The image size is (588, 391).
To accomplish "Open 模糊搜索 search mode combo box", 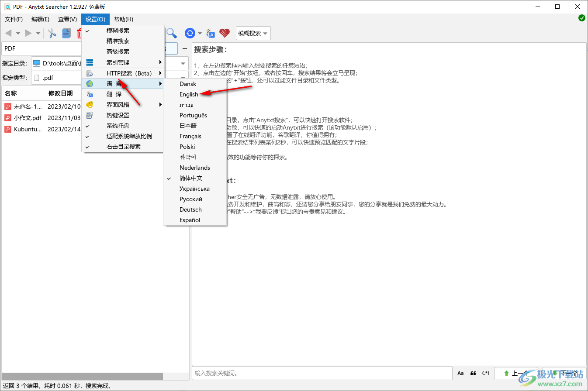I will (253, 33).
